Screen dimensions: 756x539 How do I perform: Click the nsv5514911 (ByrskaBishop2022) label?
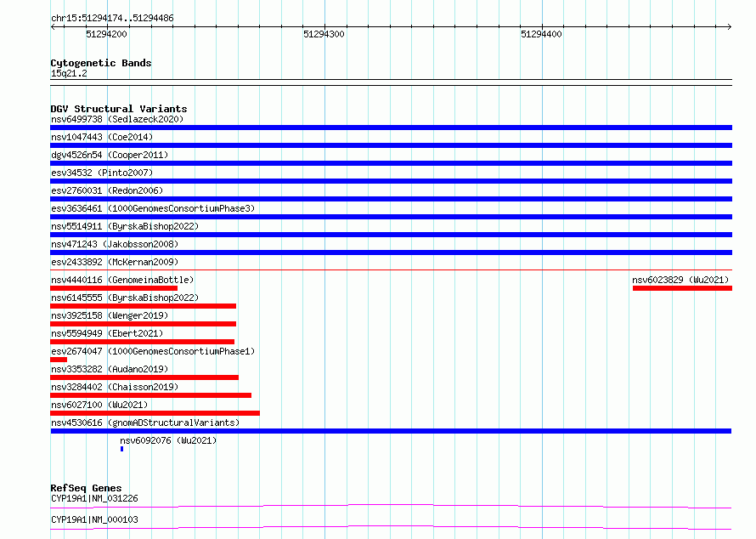click(x=125, y=226)
